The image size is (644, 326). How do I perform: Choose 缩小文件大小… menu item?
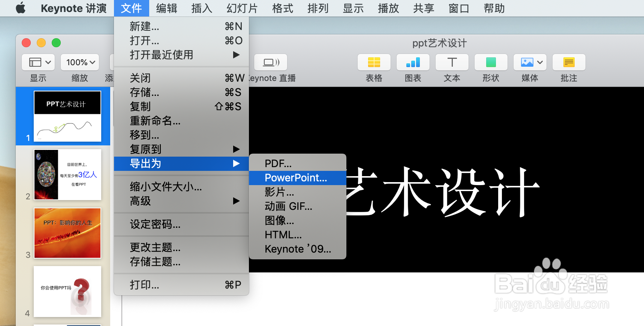pos(181,187)
